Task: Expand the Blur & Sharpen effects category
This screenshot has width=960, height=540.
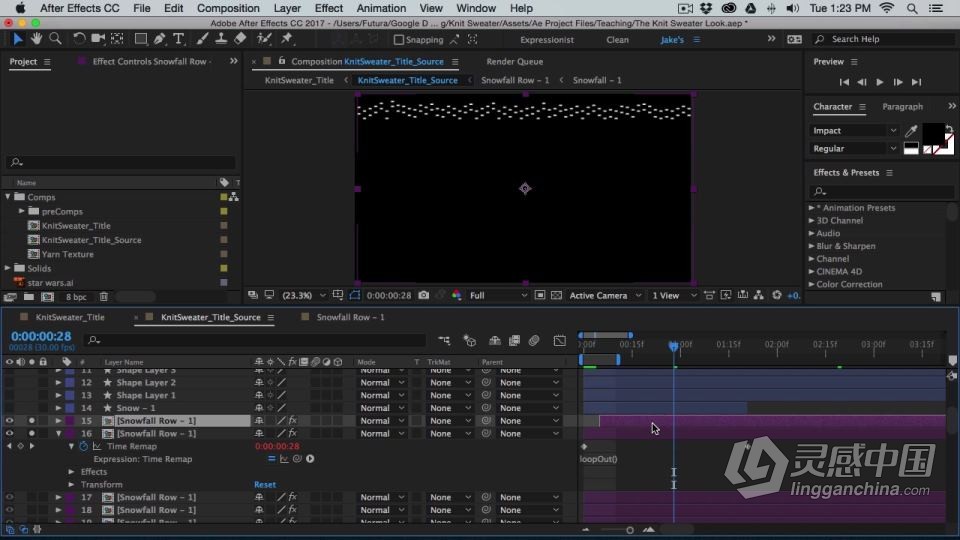Action: [x=811, y=246]
